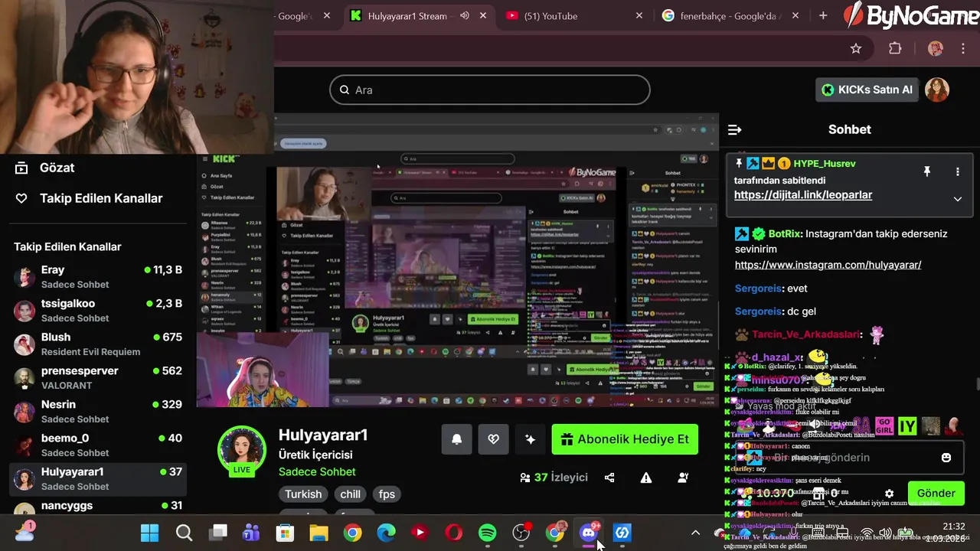Open Microsoft Edge from the taskbar
This screenshot has width=980, height=551.
[386, 533]
